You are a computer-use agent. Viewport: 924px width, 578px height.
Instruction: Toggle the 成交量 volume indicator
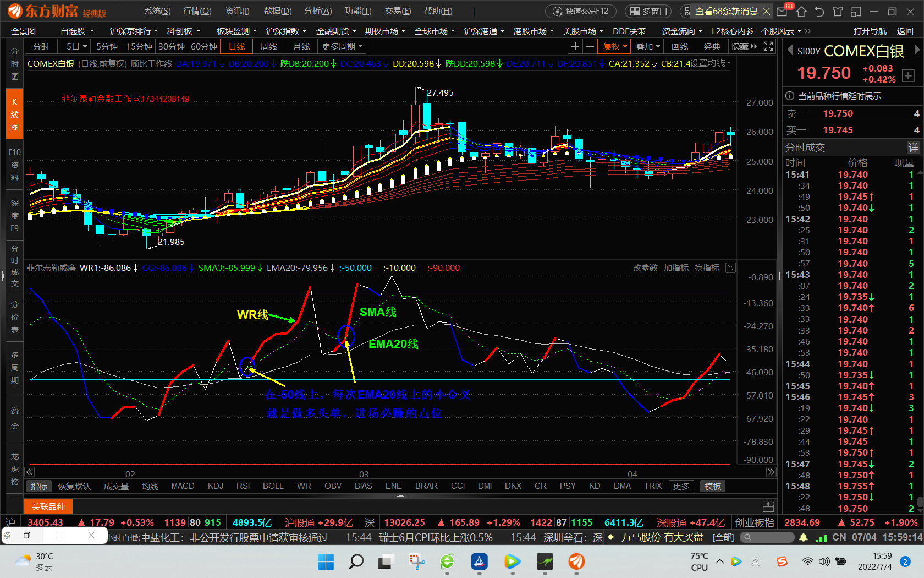click(116, 486)
